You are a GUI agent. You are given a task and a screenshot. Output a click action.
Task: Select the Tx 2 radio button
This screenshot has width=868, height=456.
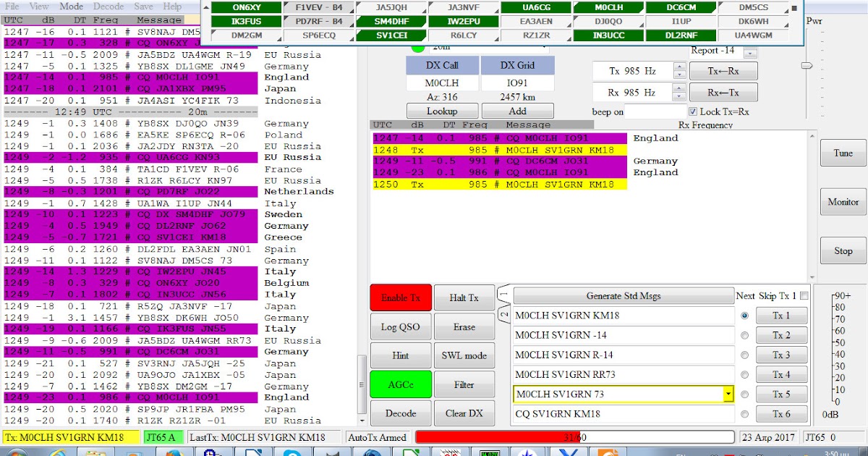coord(746,335)
